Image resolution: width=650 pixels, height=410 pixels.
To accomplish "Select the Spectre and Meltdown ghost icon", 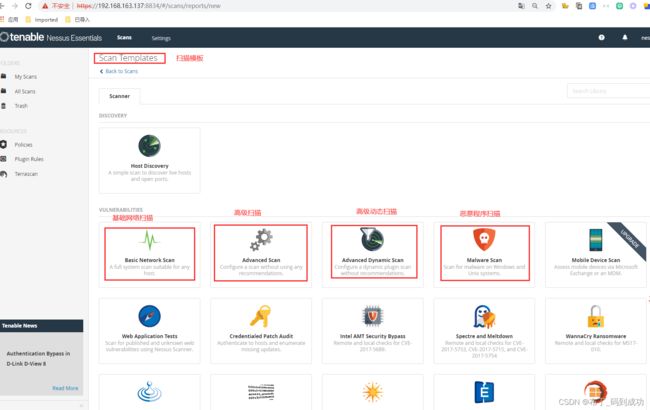I will (484, 317).
